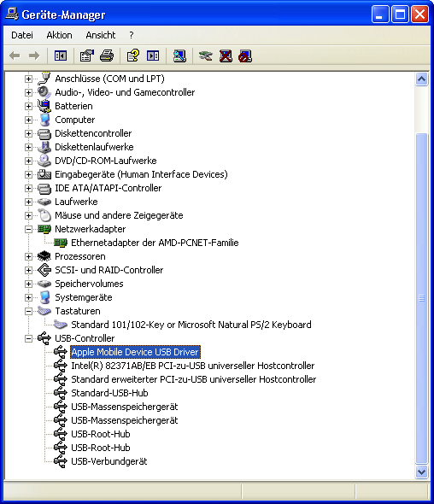Click the DVD/CD-ROM-Laufwerke disc icon

pos(44,161)
